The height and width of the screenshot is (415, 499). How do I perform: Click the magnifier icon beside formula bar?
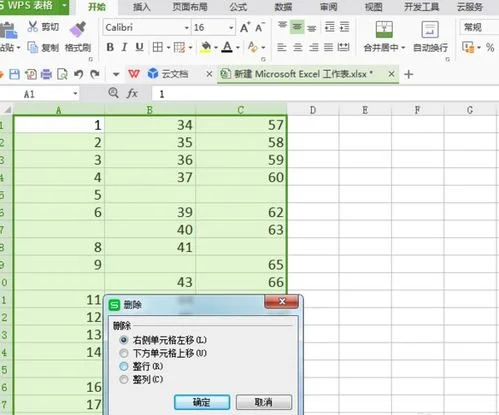tap(114, 93)
